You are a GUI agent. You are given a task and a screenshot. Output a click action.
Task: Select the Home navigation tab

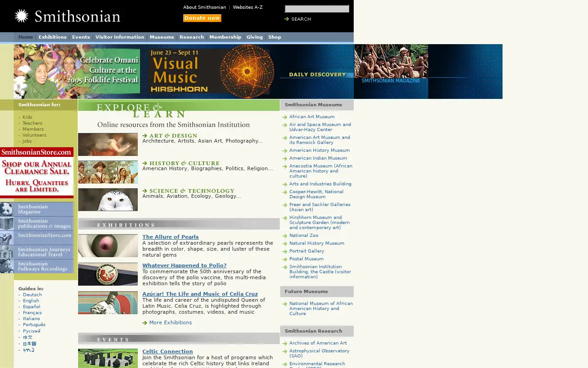point(26,37)
